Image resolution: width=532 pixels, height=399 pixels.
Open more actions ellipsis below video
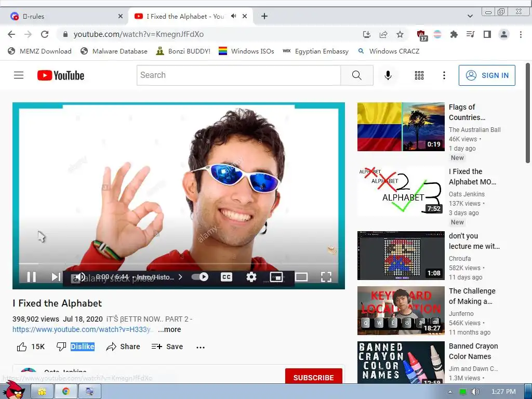(x=201, y=347)
